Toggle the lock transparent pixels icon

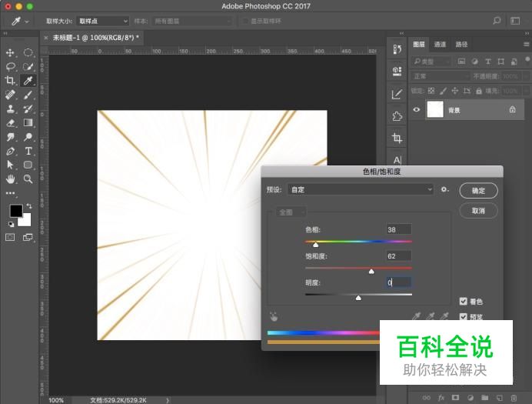click(x=431, y=91)
